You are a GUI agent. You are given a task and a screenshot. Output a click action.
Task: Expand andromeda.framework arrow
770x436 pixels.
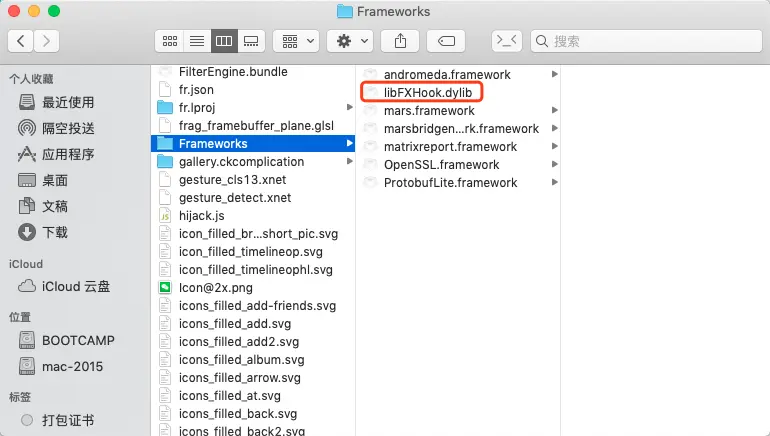(554, 74)
